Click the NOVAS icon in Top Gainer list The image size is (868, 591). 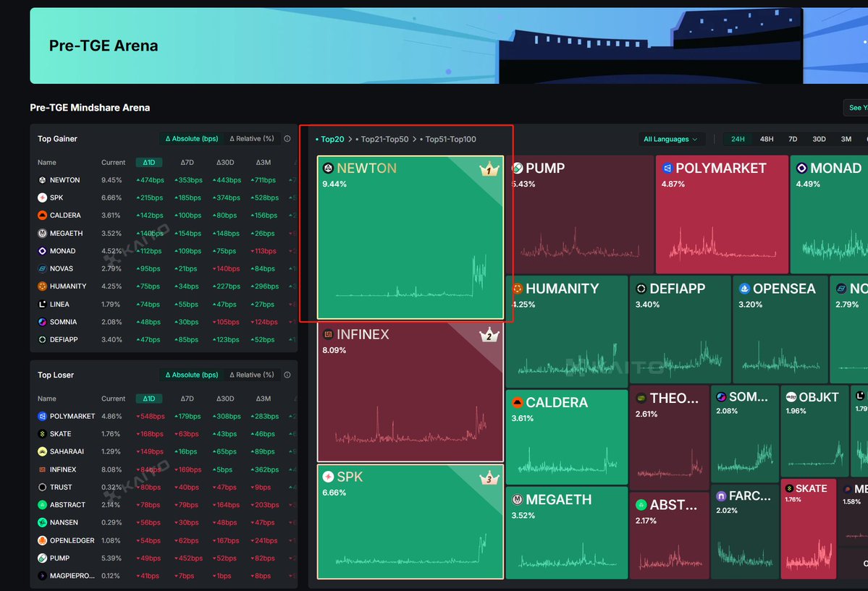(x=42, y=268)
